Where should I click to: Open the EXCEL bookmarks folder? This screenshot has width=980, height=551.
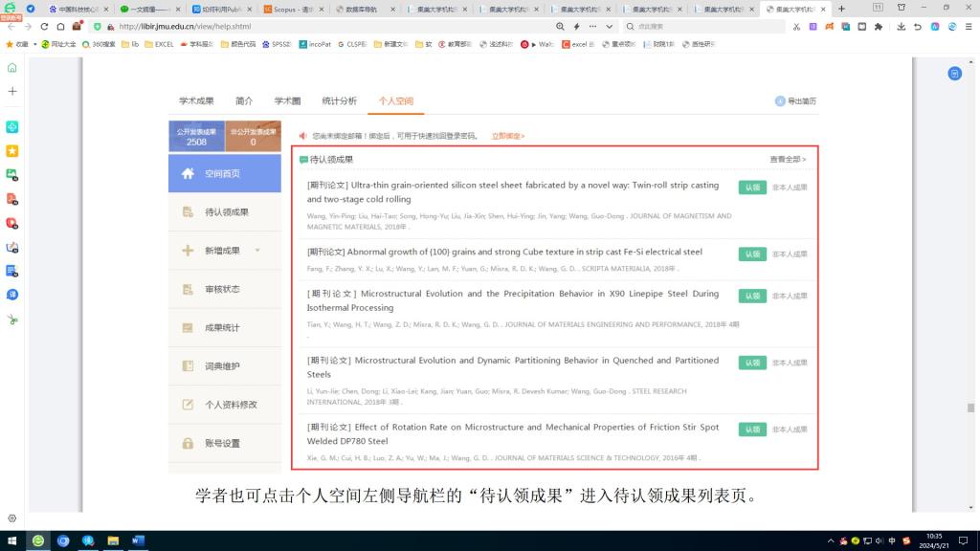[x=160, y=44]
